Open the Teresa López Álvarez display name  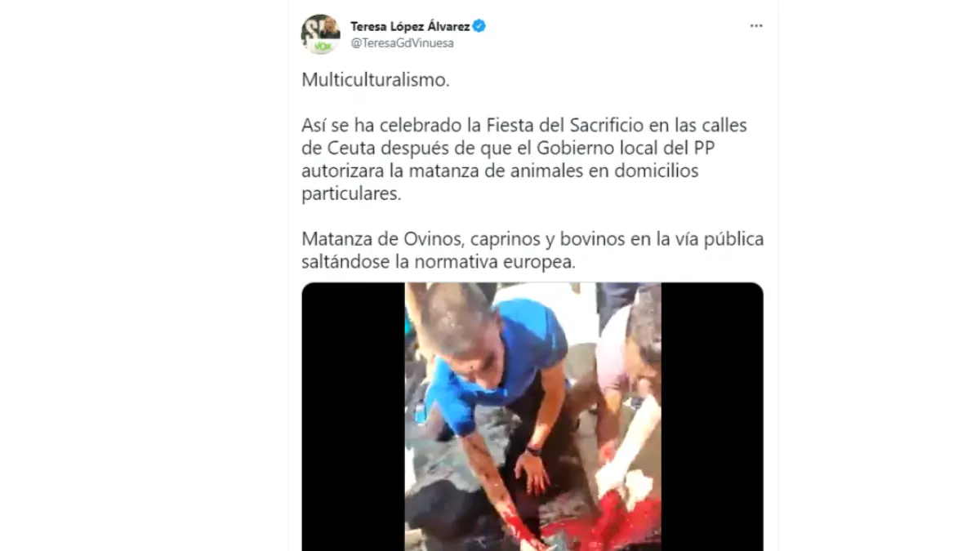pyautogui.click(x=410, y=26)
